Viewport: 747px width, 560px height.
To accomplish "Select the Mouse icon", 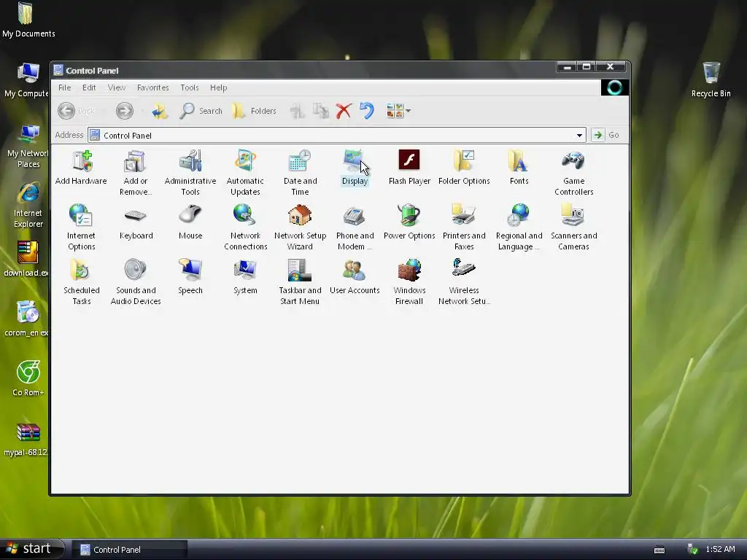I will tap(190, 214).
